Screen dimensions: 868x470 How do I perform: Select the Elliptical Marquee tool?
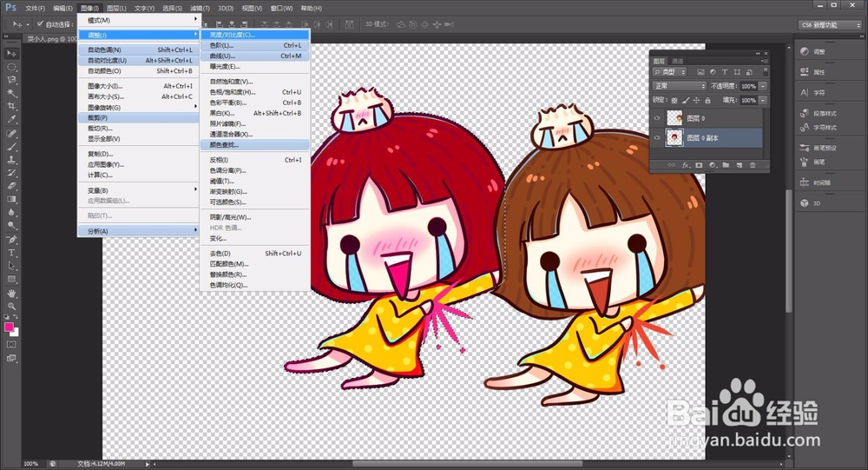point(11,67)
